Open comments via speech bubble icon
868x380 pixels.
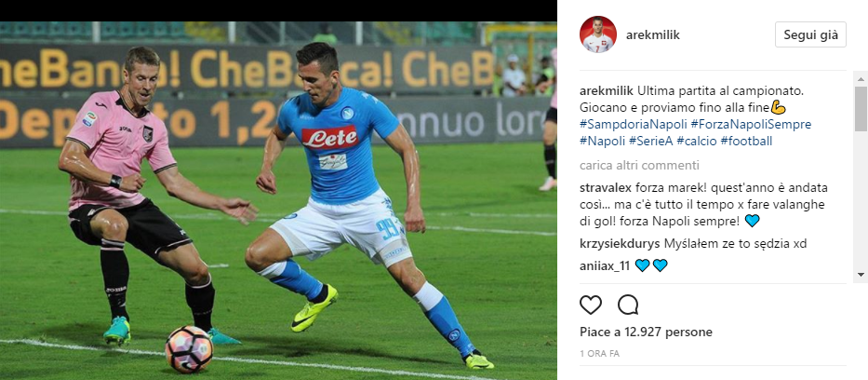628,305
